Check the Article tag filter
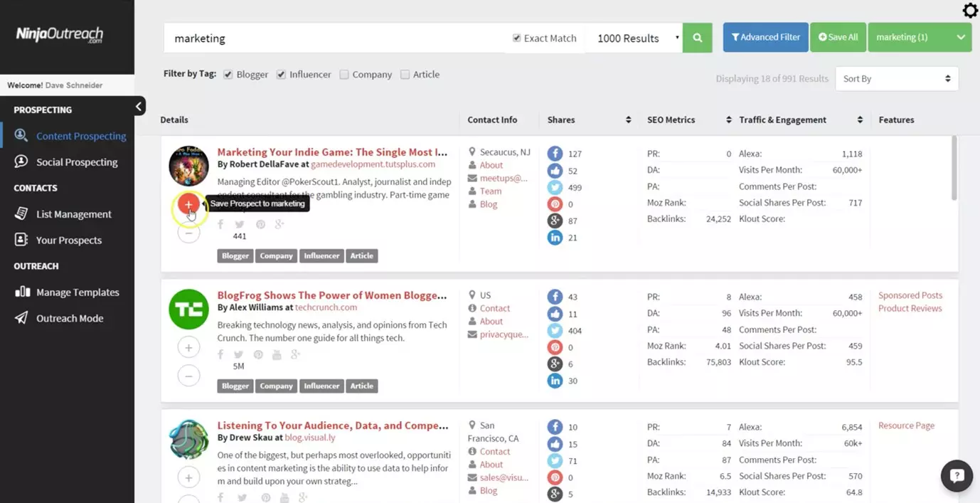Image resolution: width=980 pixels, height=503 pixels. (405, 75)
